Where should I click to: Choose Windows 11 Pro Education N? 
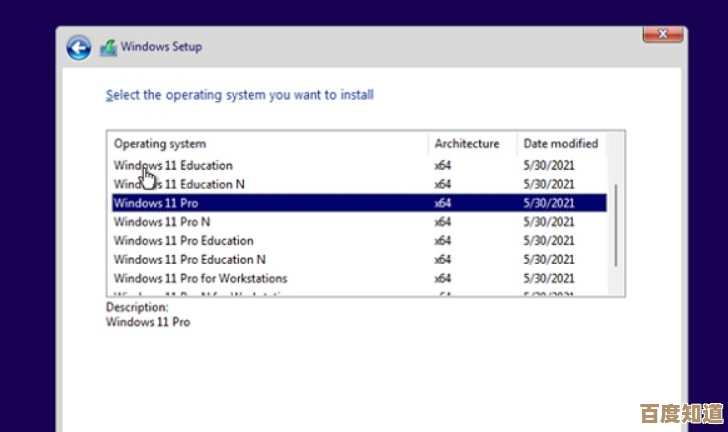(189, 259)
